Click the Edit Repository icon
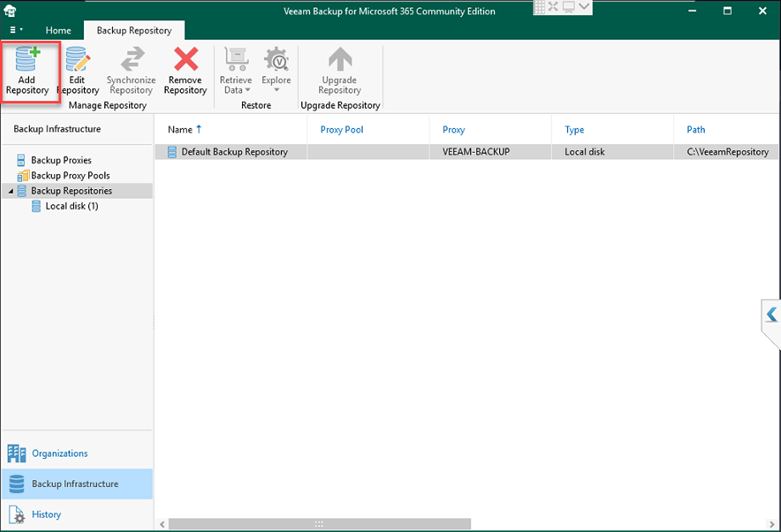This screenshot has height=532, width=781. [x=78, y=62]
